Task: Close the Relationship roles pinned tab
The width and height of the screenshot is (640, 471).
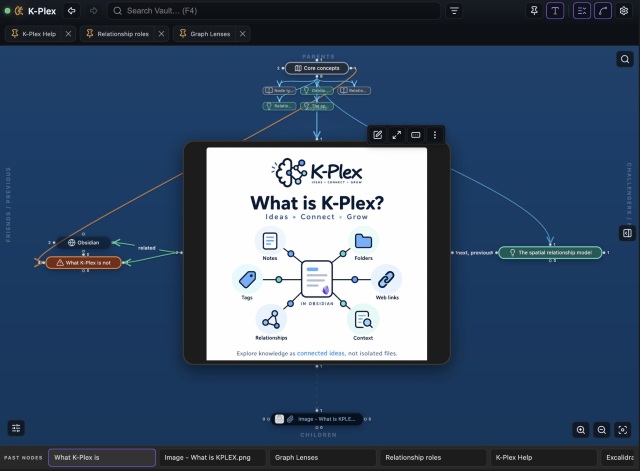Action: tap(161, 34)
